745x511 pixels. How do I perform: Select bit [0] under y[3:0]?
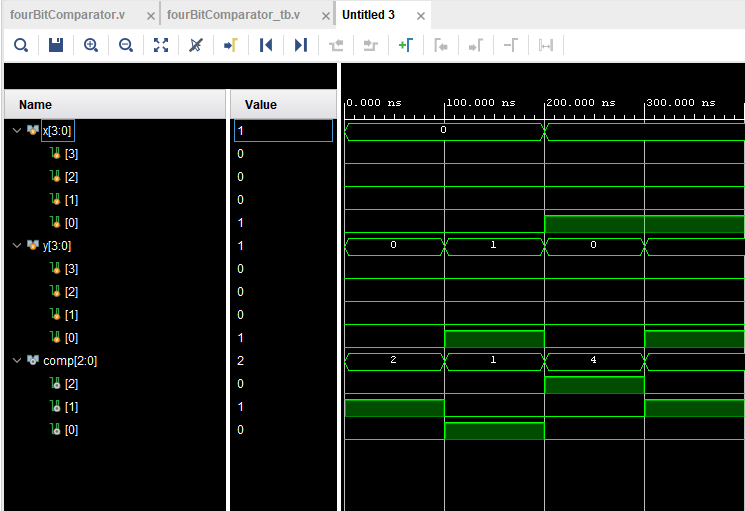coord(71,338)
